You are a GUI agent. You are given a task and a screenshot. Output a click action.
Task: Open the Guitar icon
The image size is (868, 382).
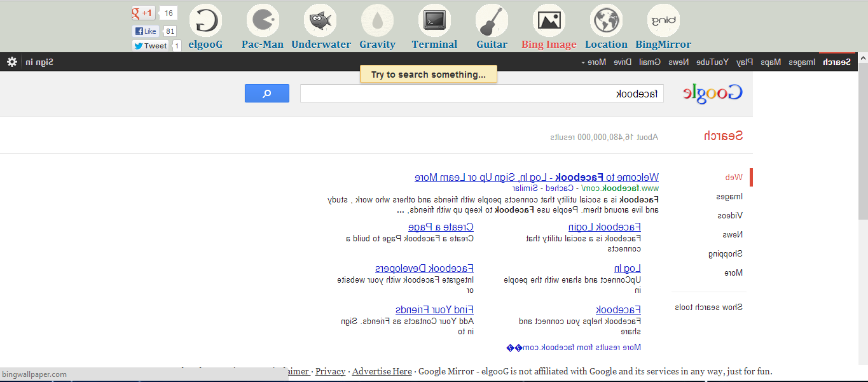coord(492,20)
